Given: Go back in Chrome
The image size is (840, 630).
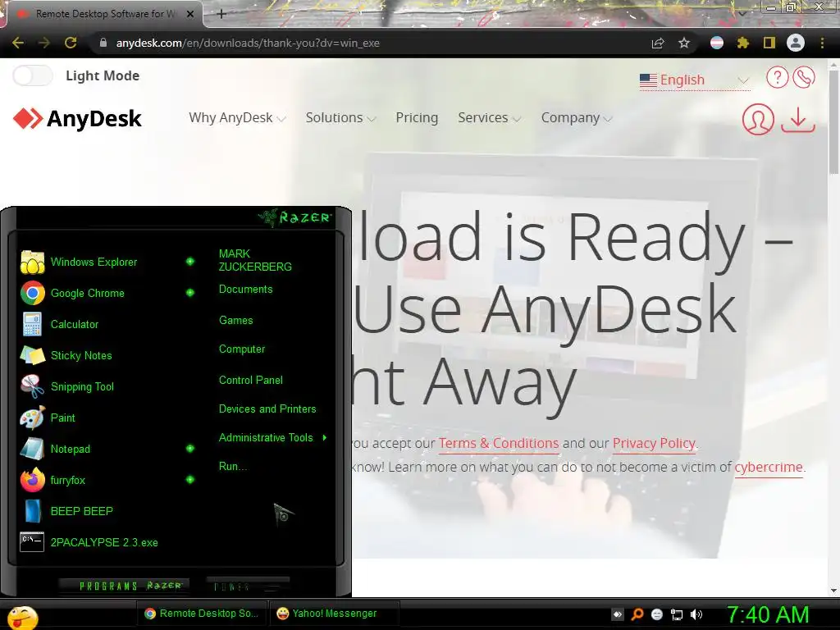Looking at the screenshot, I should (x=18, y=43).
